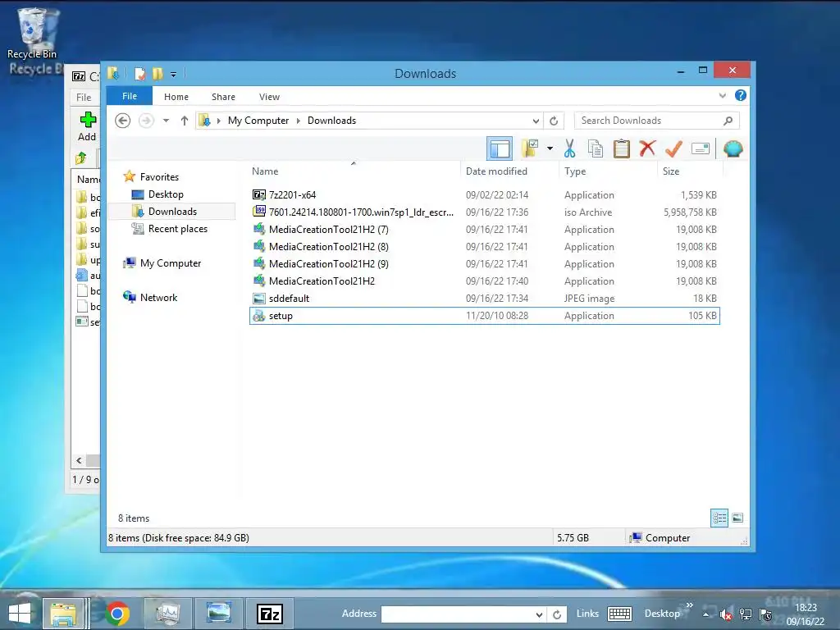Viewport: 840px width, 630px height.
Task: Toggle the navigation pane layout button
Action: coord(500,148)
